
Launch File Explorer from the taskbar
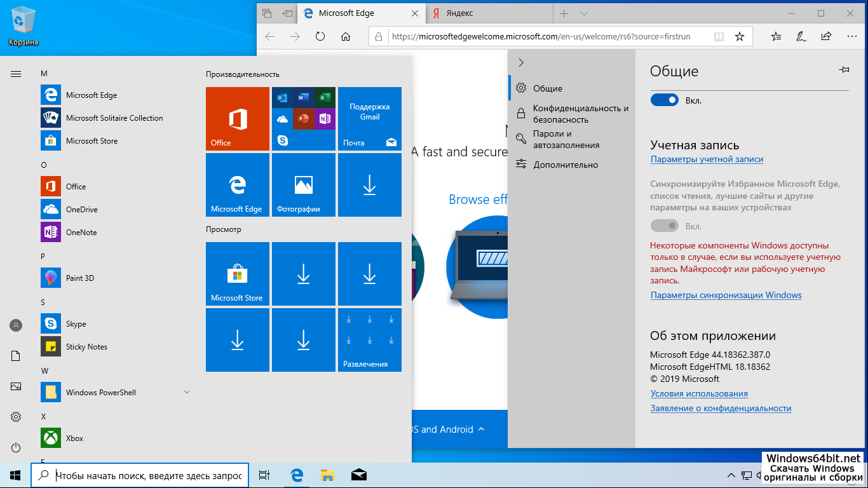[327, 475]
